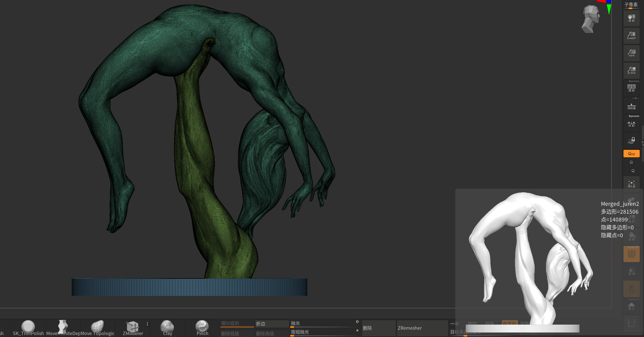The width and height of the screenshot is (644, 337).
Task: Enable XYZ rotation mode
Action: pyautogui.click(x=631, y=154)
